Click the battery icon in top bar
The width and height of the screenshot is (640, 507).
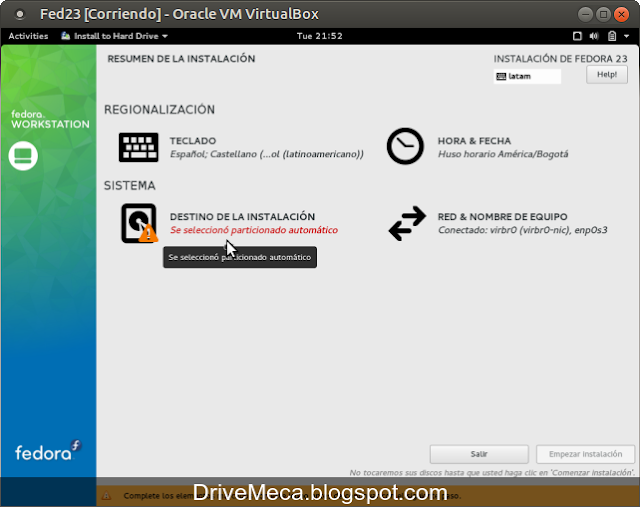pyautogui.click(x=612, y=36)
